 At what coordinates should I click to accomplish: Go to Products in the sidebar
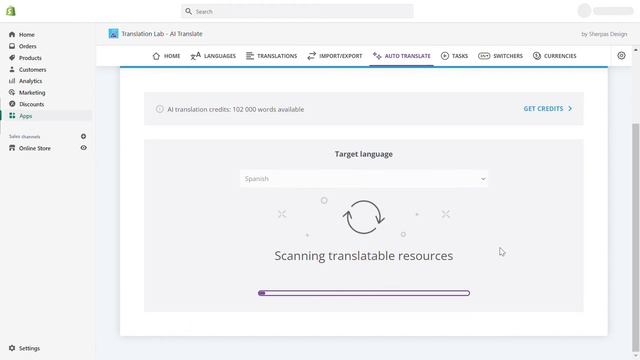(x=30, y=58)
